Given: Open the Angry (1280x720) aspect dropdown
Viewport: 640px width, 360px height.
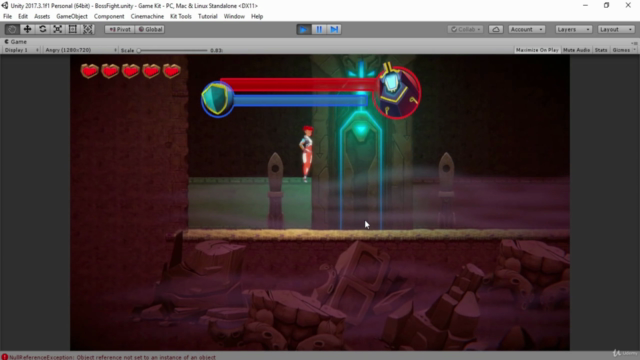Looking at the screenshot, I should (80, 50).
